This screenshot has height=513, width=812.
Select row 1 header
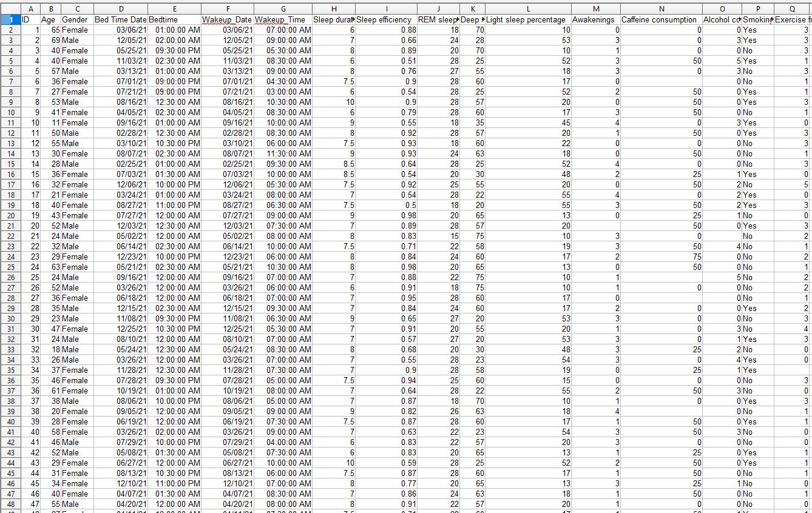pyautogui.click(x=10, y=19)
